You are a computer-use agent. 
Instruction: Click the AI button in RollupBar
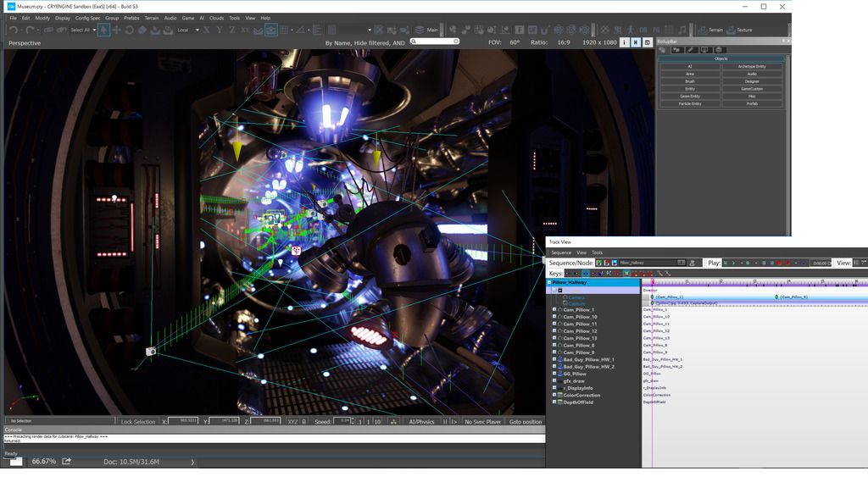click(690, 66)
